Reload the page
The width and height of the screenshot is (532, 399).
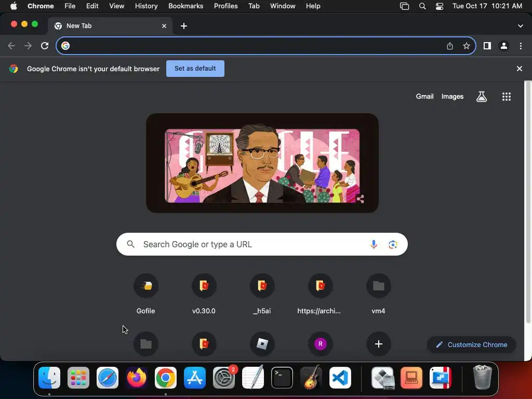[x=45, y=46]
